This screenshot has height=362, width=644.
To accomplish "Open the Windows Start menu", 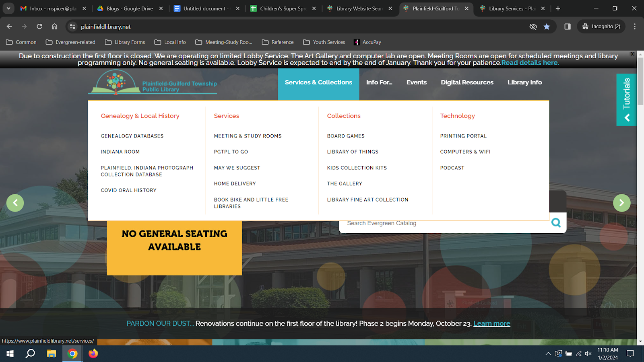I will pos(10,354).
